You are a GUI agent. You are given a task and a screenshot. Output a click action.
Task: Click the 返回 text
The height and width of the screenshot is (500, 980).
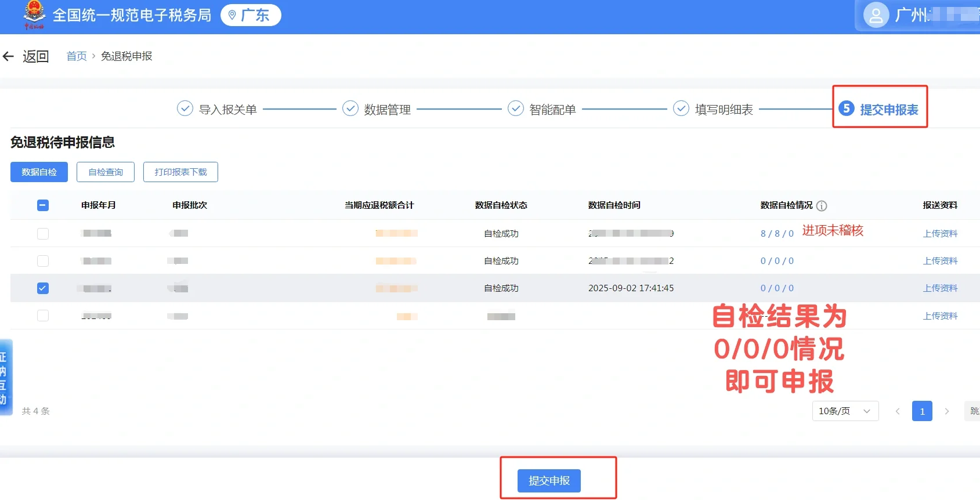35,56
